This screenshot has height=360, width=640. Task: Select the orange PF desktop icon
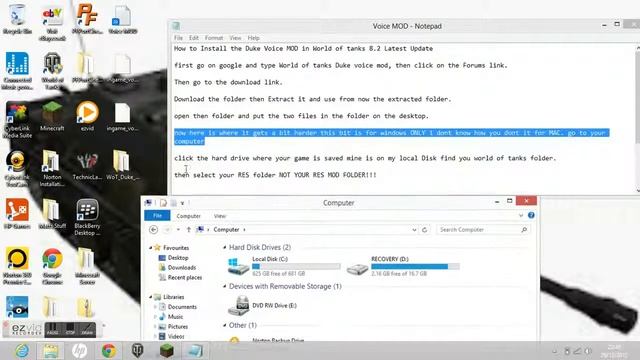point(87,19)
